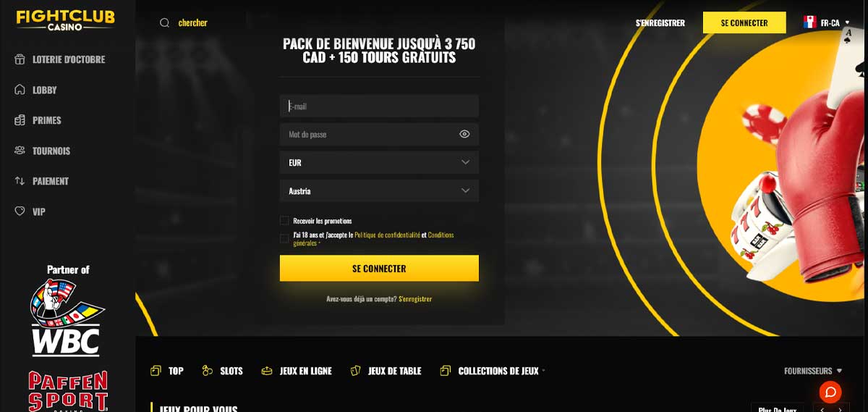Click the VIP heart icon

tap(20, 211)
